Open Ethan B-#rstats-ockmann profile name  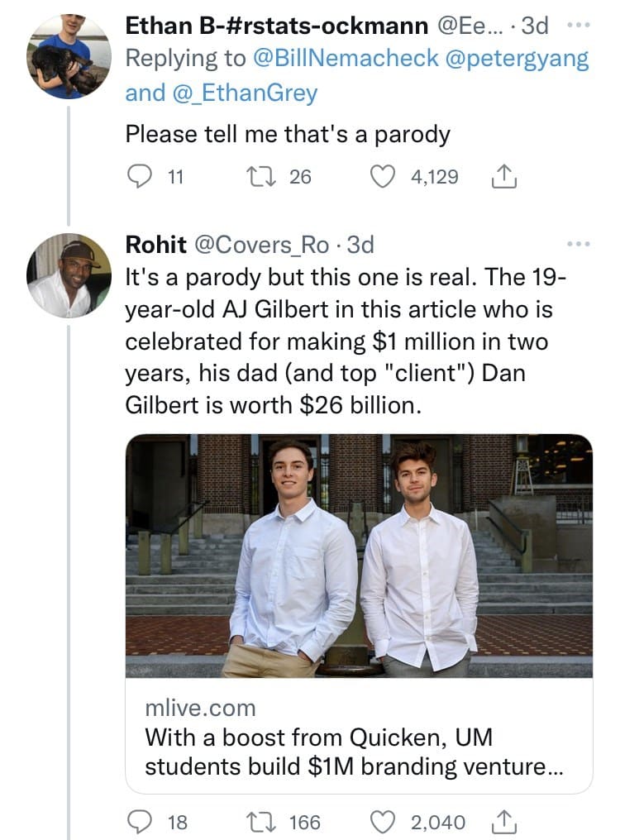point(276,26)
